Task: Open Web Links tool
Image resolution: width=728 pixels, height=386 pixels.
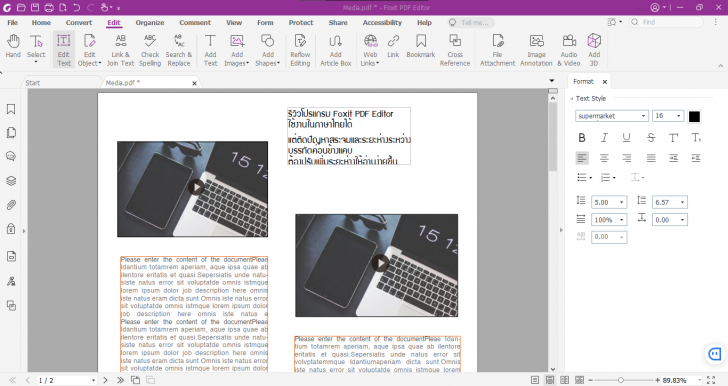Action: coord(370,49)
